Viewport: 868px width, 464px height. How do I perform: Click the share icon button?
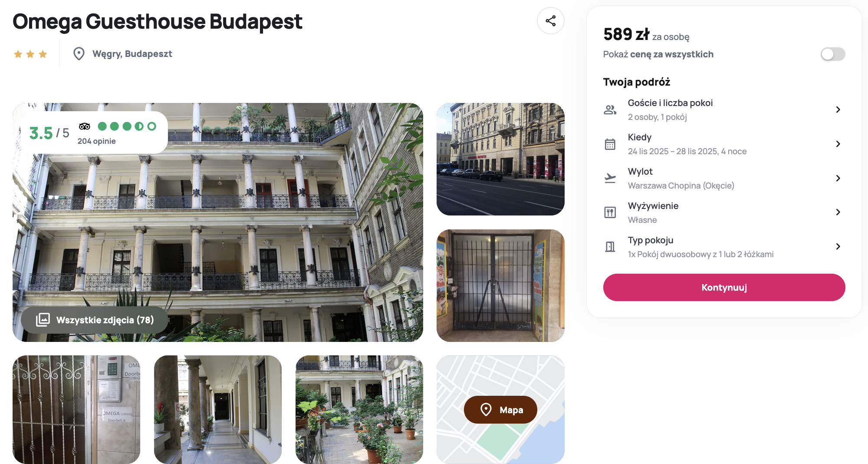click(550, 21)
